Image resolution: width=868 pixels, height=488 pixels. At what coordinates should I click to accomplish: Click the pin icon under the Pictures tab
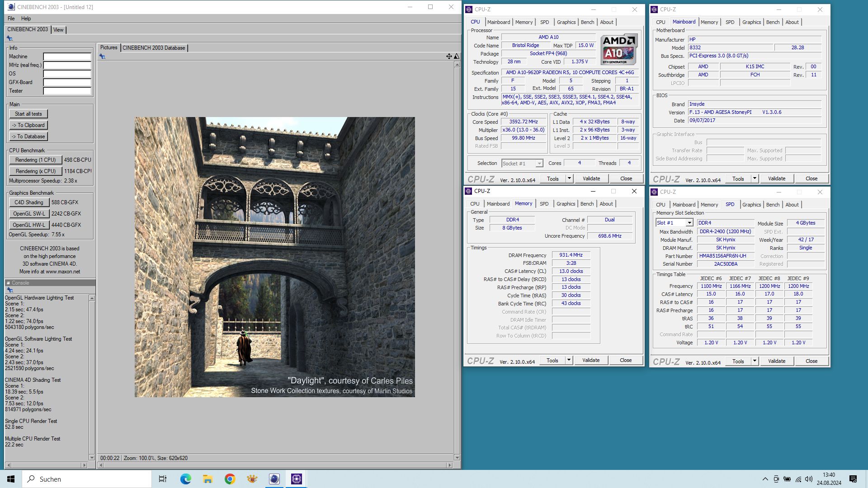(x=102, y=56)
